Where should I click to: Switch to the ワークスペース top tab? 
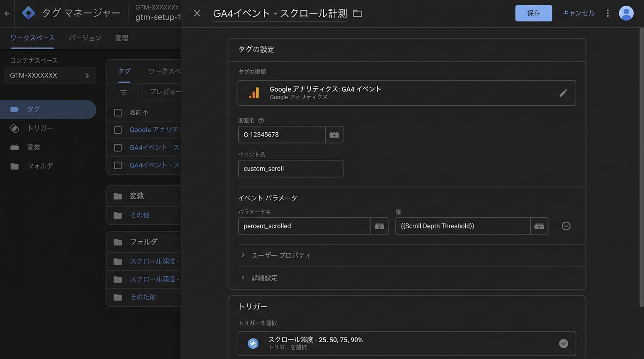[32, 38]
